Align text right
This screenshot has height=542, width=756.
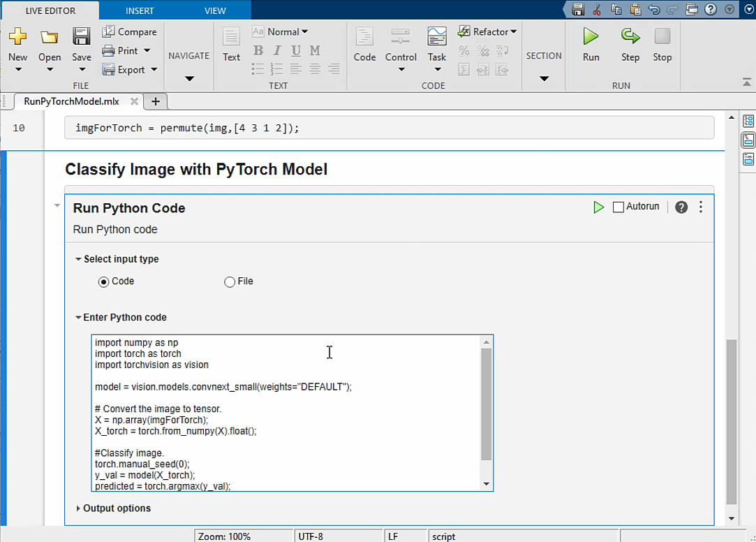[x=334, y=69]
